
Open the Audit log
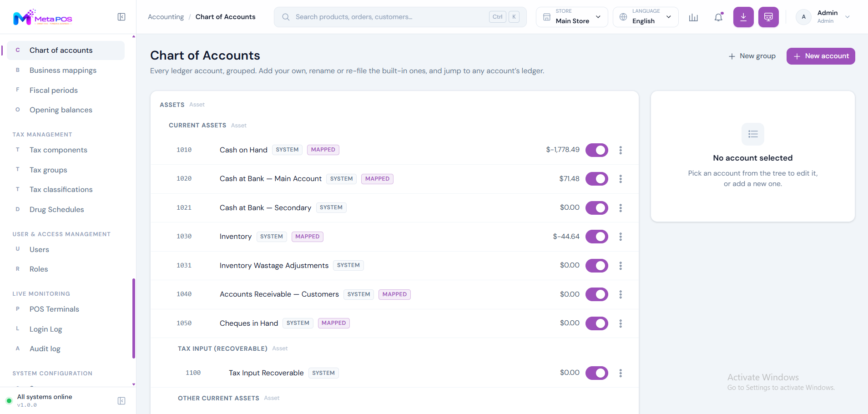pos(66,349)
